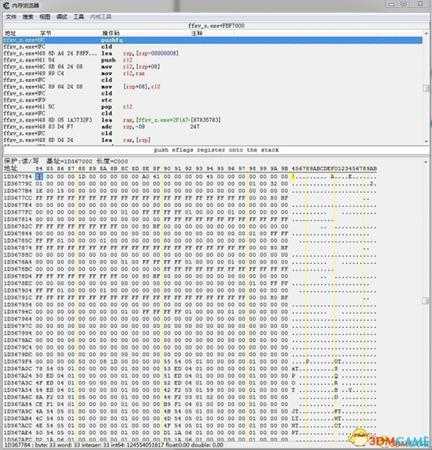Select the first highlighted byte in hex dump

click(39, 176)
